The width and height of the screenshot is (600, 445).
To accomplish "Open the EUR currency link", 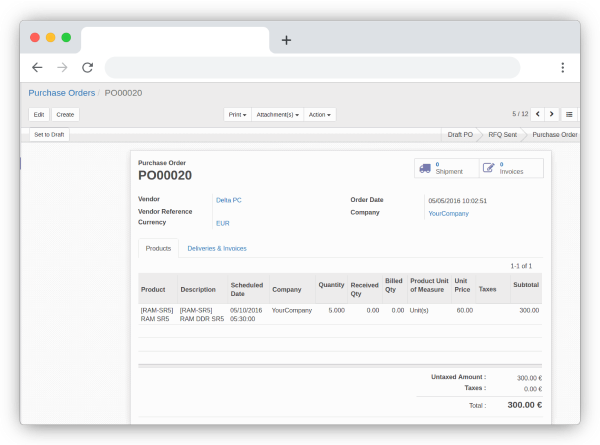I will (222, 223).
